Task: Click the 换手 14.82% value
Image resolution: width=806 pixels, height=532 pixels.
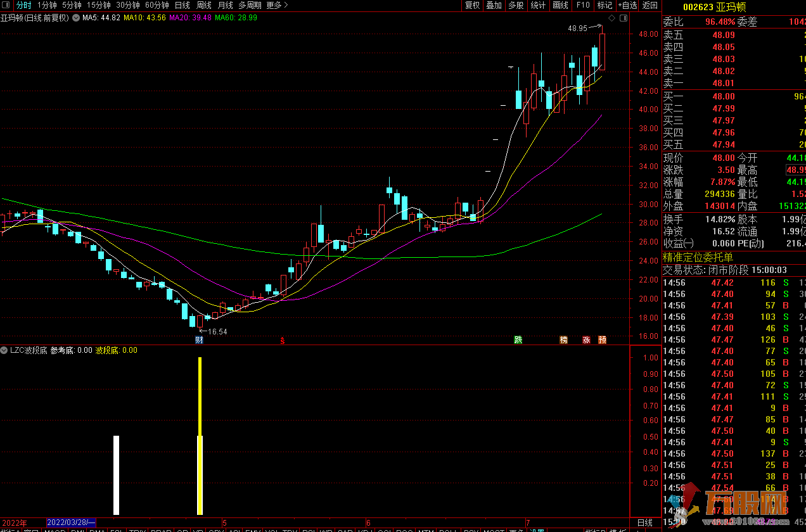Action: tap(720, 219)
